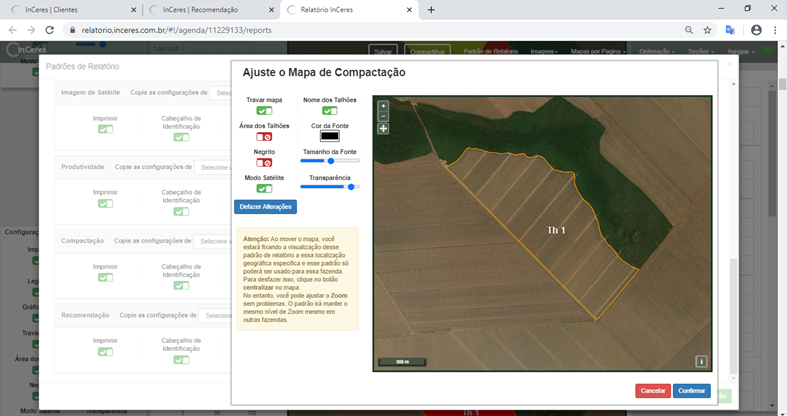Image resolution: width=787 pixels, height=416 pixels.
Task: Toggle Imprimir under Imagem de Satélite
Action: (x=105, y=129)
